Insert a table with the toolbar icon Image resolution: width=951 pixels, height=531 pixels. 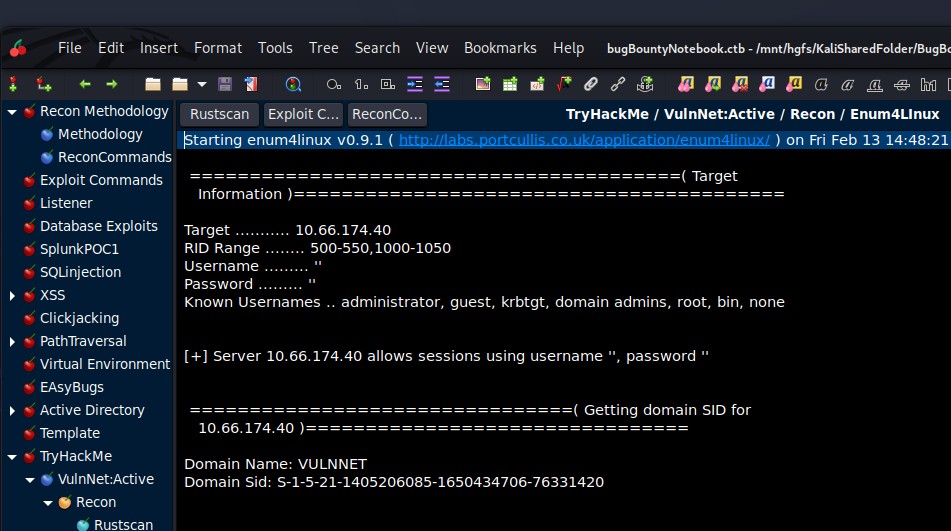[x=510, y=84]
